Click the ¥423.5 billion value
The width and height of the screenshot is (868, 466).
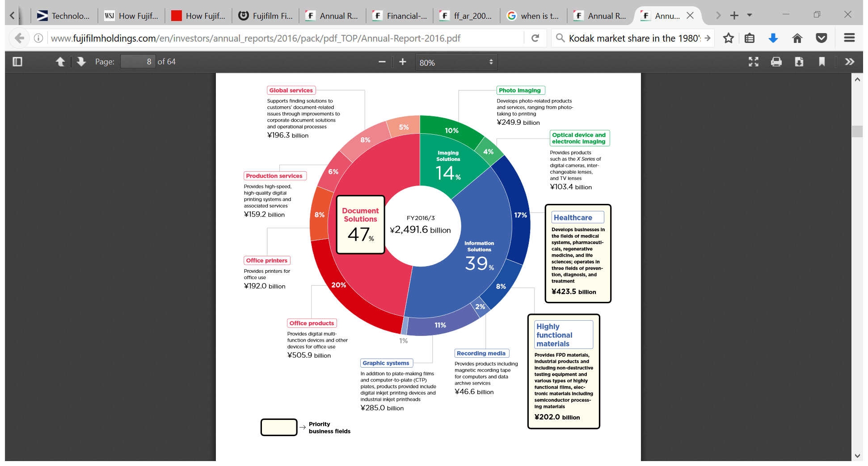(x=574, y=292)
